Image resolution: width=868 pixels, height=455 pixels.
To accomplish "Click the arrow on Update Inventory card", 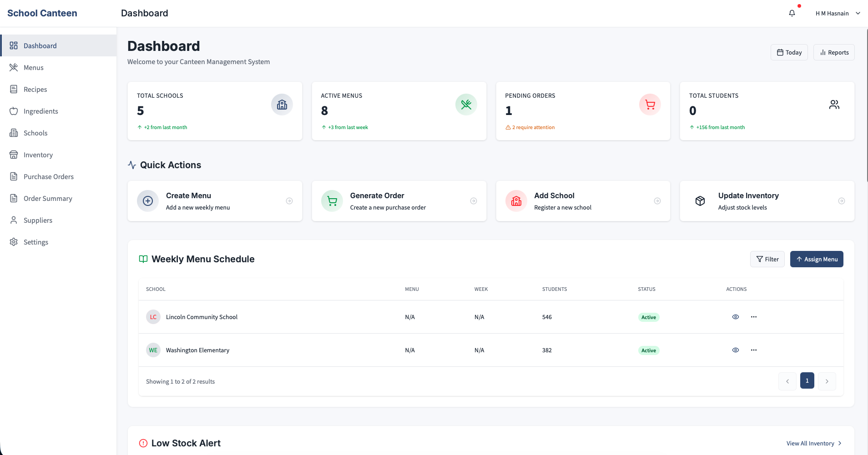I will coord(842,201).
